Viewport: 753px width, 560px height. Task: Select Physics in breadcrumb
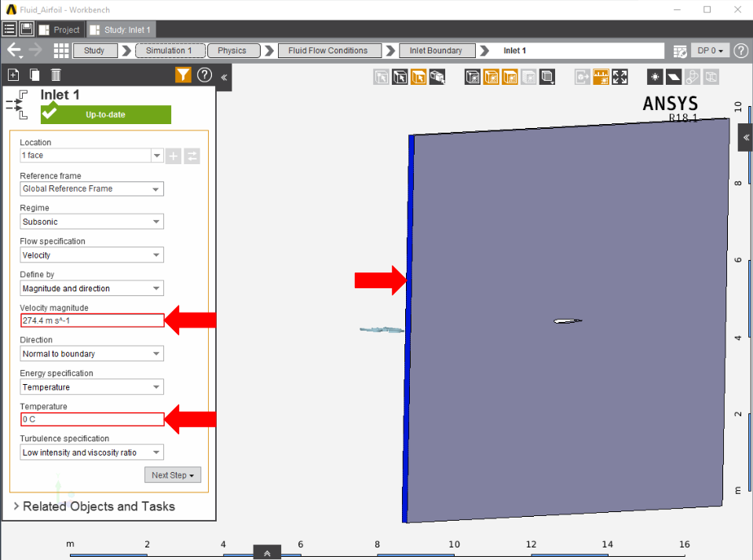[234, 50]
